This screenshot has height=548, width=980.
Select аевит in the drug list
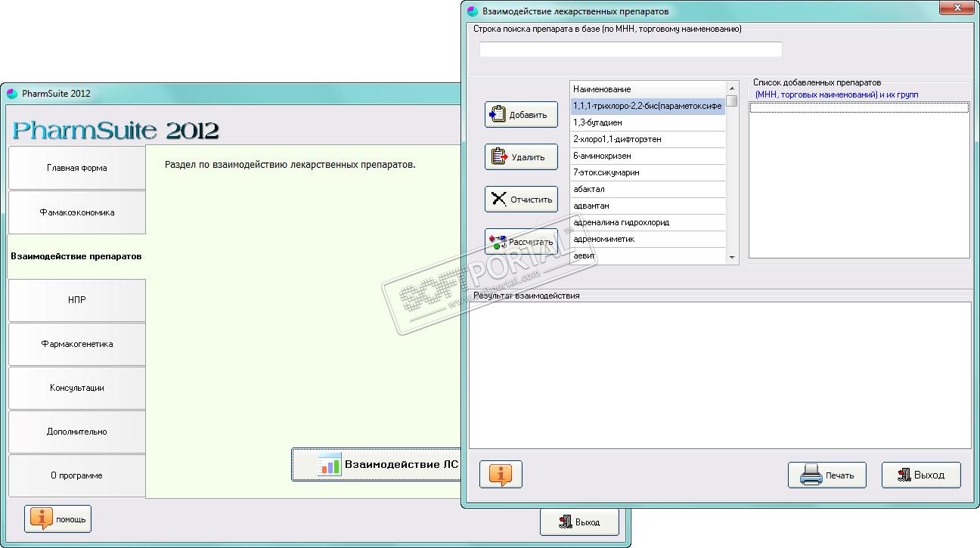coord(648,256)
